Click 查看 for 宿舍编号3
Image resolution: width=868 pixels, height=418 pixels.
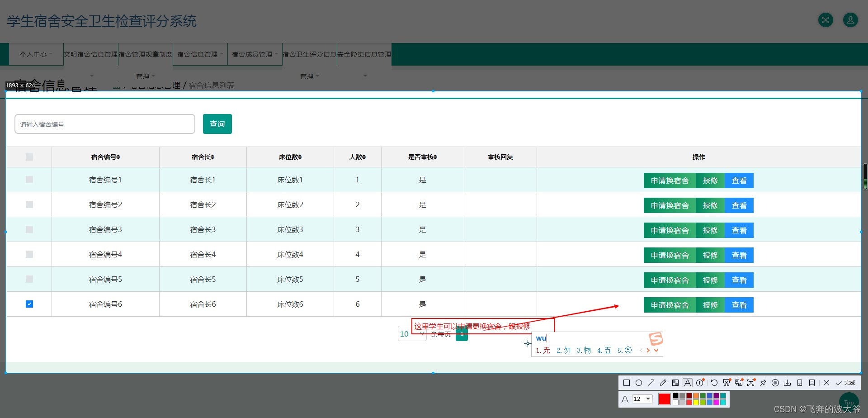pos(739,230)
